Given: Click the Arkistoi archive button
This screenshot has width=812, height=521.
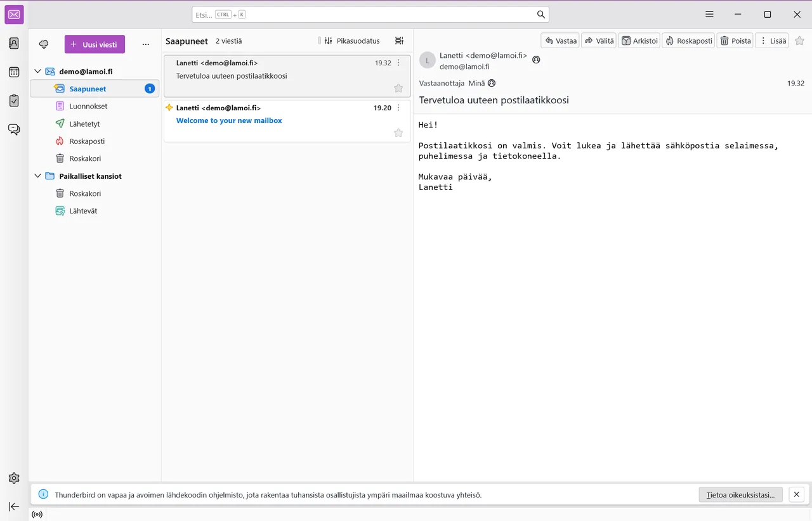Looking at the screenshot, I should (x=639, y=41).
